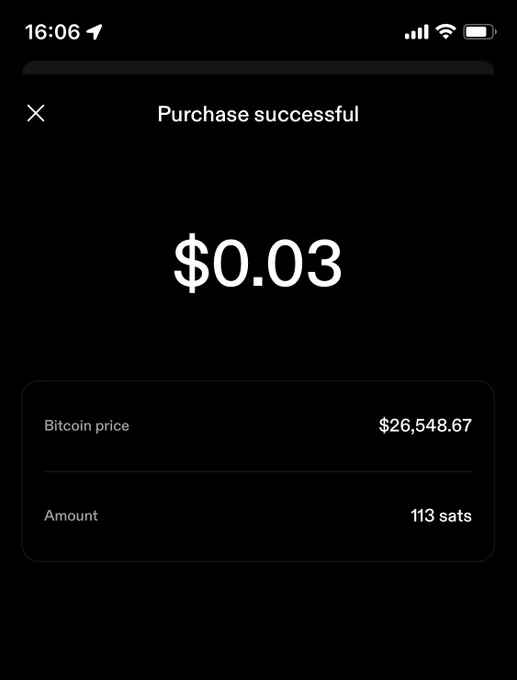517x680 pixels.
Task: Select the Amount label
Action: [x=71, y=516]
